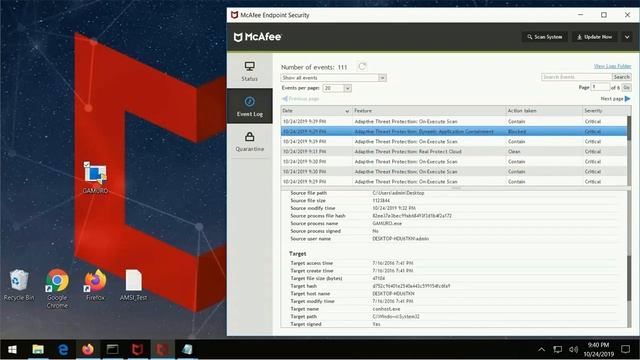Refresh the event list icon
This screenshot has width=640, height=360.
tap(362, 66)
